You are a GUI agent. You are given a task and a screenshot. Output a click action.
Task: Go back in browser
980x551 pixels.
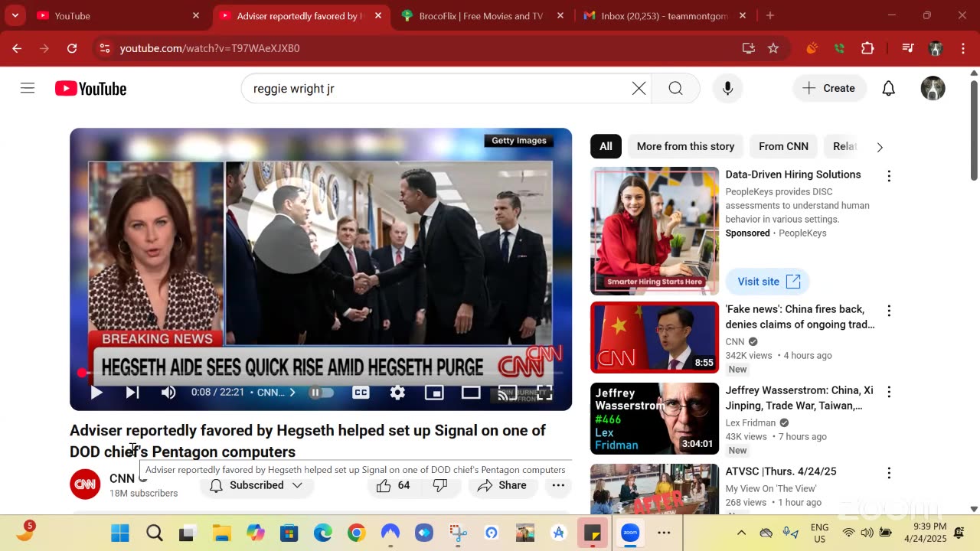(17, 48)
